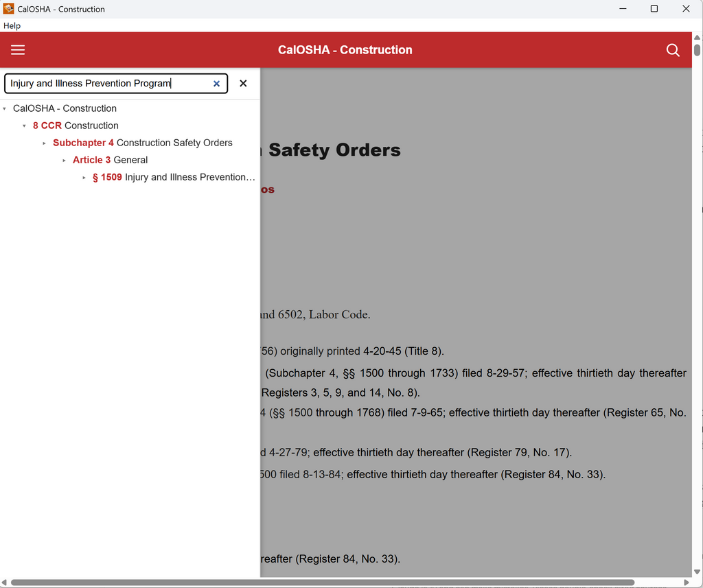Click the vertical scrollbar thumb
The width and height of the screenshot is (703, 588).
(698, 49)
